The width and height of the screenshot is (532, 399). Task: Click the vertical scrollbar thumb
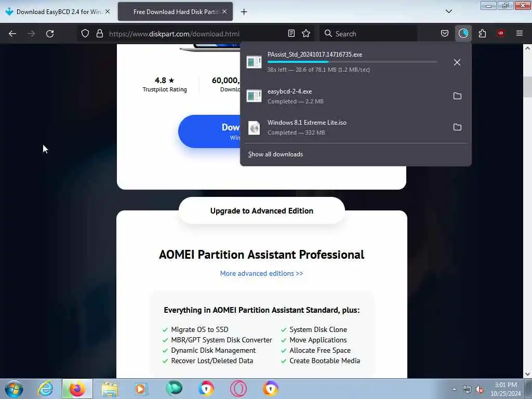(527, 87)
